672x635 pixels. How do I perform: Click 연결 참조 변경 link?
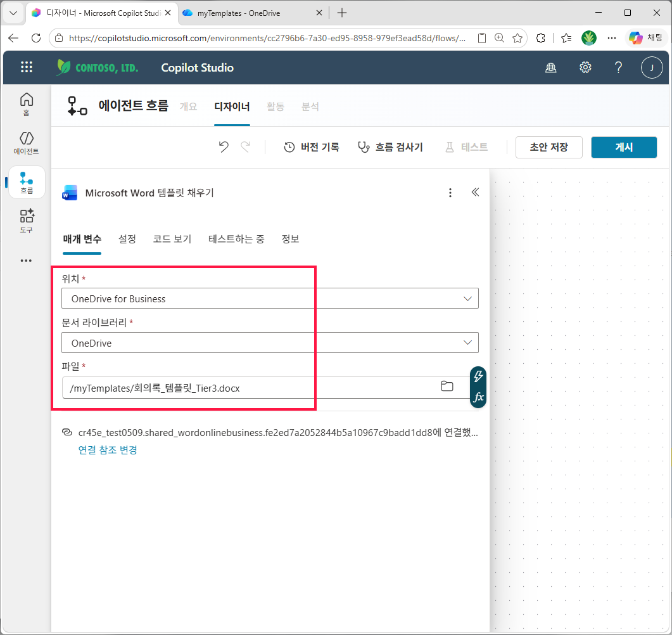click(108, 450)
